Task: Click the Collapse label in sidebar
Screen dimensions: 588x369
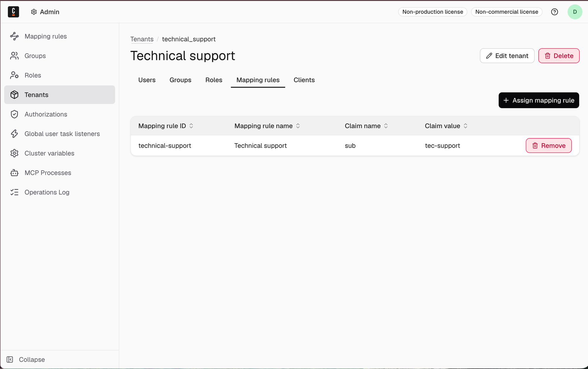Action: (x=32, y=359)
